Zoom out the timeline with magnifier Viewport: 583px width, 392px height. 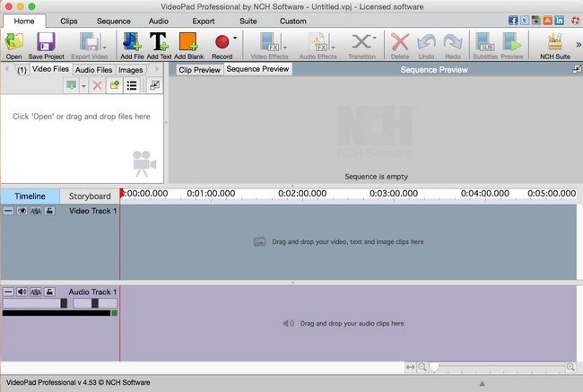tap(422, 368)
